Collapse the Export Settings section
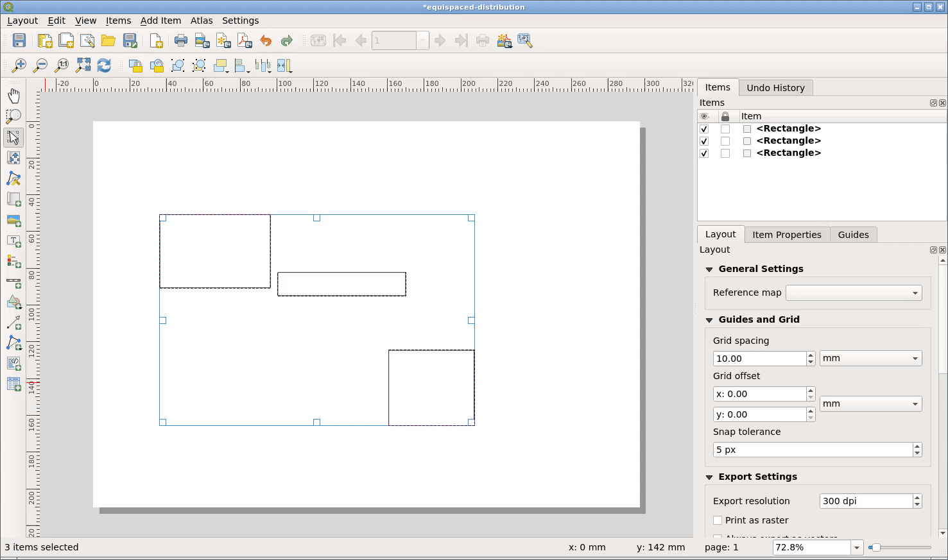 [x=709, y=477]
